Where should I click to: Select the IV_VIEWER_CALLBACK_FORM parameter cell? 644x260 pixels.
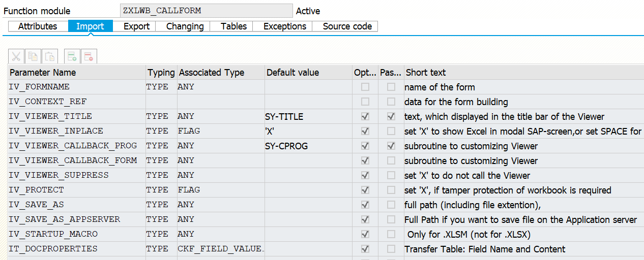tap(77, 160)
